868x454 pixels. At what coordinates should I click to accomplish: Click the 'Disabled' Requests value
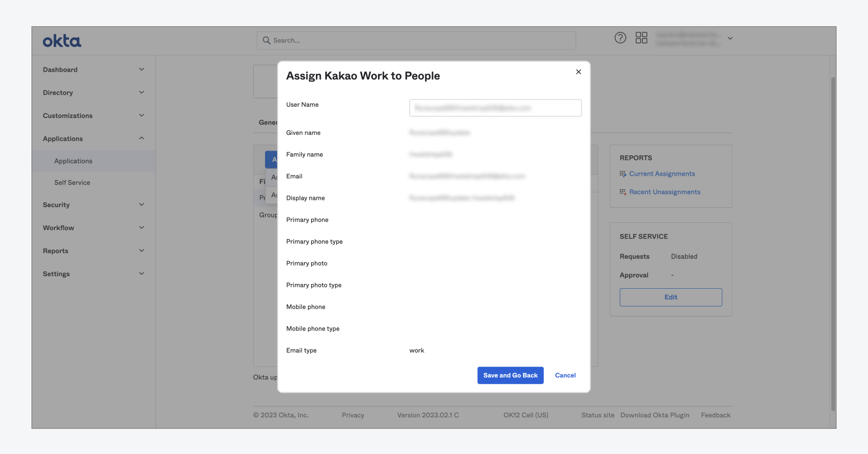point(684,256)
